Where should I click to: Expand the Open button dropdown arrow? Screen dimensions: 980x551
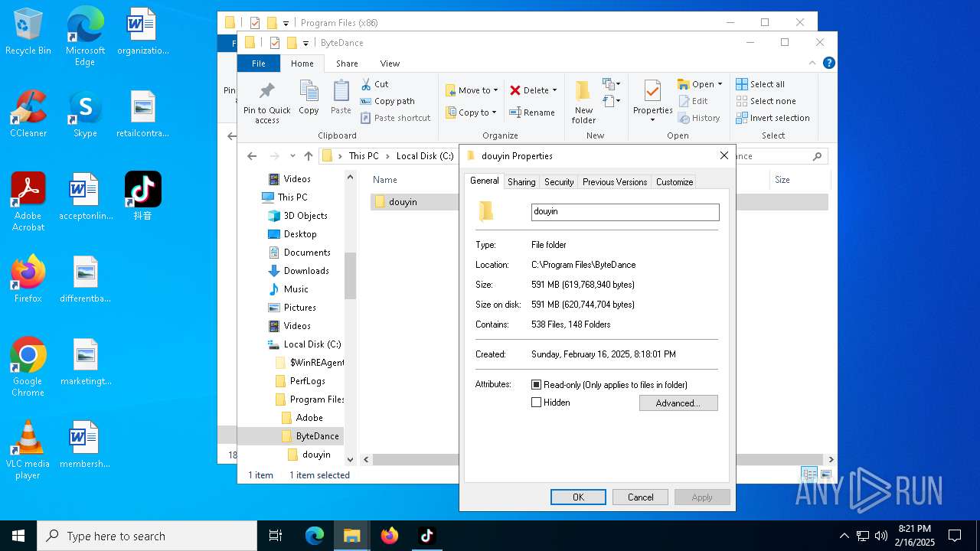tap(720, 84)
